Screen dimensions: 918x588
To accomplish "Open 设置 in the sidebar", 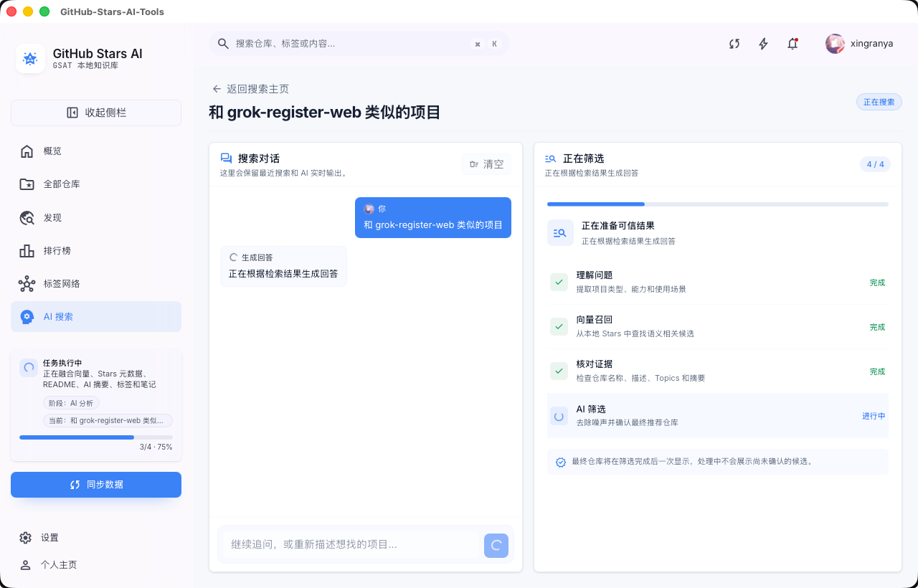I will point(96,538).
